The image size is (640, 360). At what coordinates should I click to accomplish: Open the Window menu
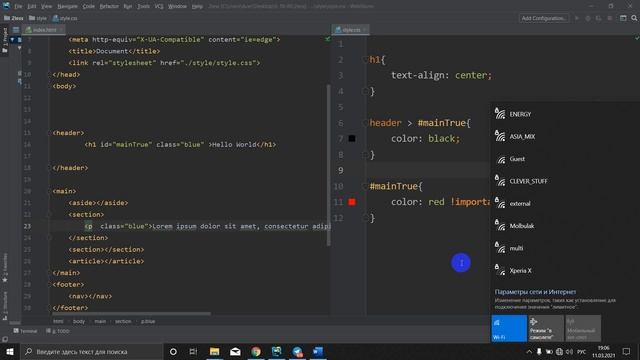[177, 7]
